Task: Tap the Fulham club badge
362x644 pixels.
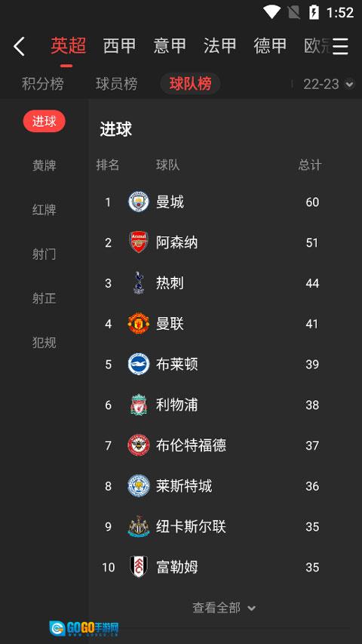Action: click(138, 567)
